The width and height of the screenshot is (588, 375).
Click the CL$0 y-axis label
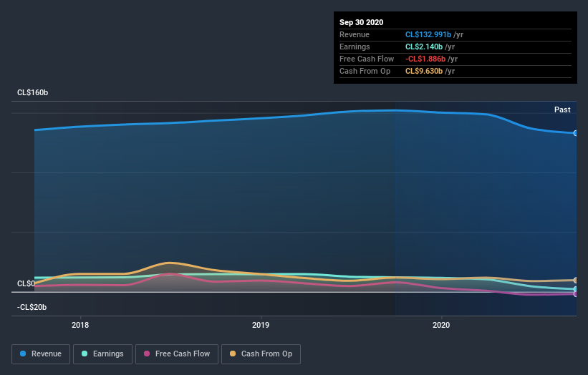[x=26, y=283]
